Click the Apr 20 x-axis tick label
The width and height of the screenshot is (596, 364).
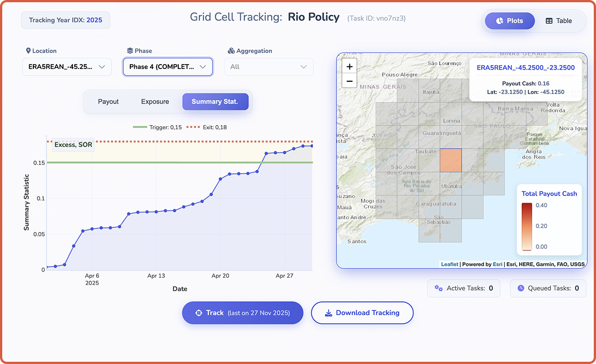pyautogui.click(x=221, y=276)
